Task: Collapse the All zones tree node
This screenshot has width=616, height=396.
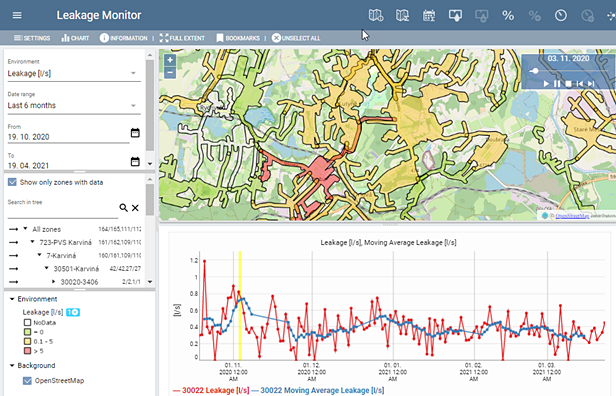Action: pos(26,229)
